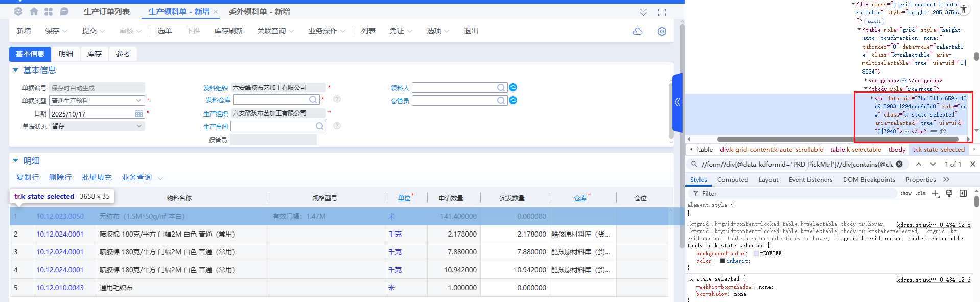Open the 单据状态 combo box
The height and width of the screenshot is (302, 980).
tap(97, 126)
